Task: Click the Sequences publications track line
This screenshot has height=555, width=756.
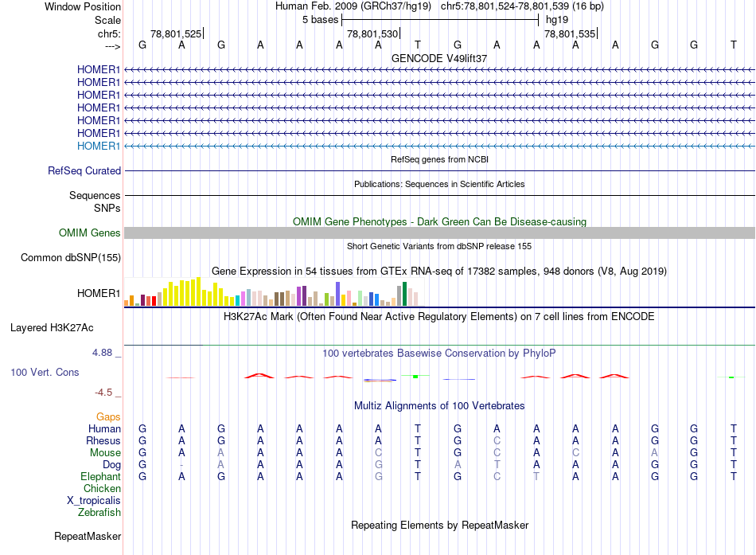Action: (x=439, y=195)
